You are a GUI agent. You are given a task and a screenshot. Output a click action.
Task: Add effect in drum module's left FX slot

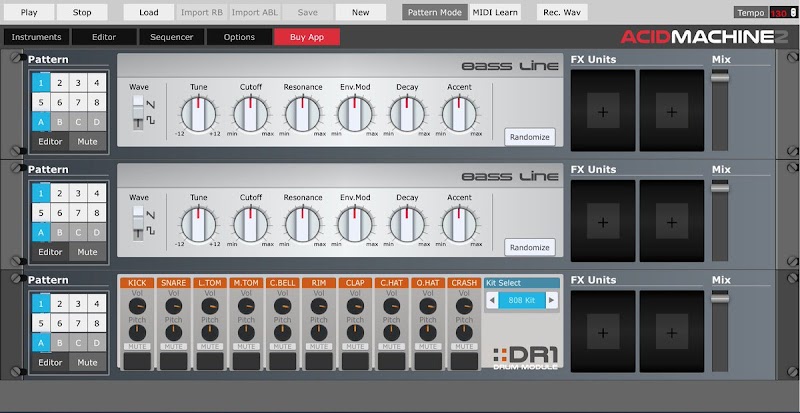click(x=603, y=332)
